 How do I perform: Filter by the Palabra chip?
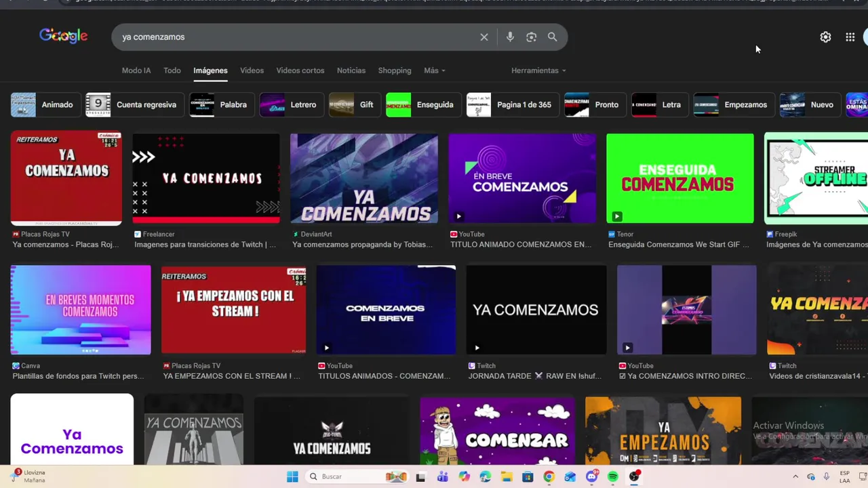[x=221, y=105]
